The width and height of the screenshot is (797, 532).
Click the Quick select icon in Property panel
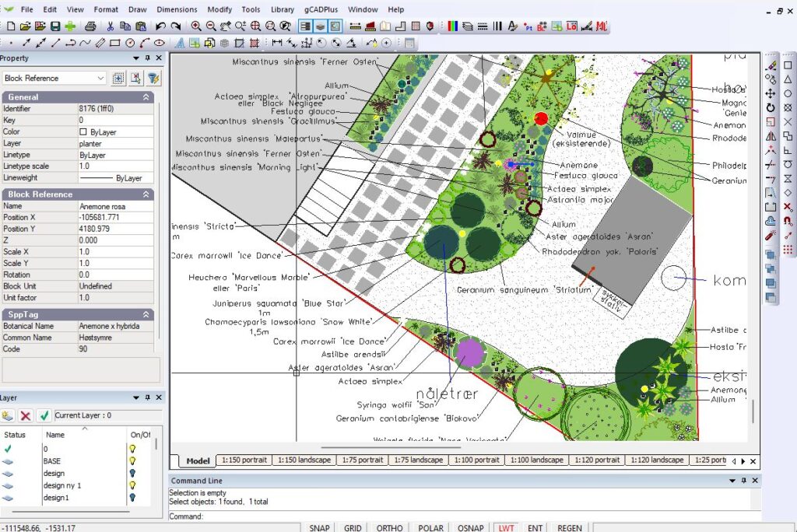(135, 79)
